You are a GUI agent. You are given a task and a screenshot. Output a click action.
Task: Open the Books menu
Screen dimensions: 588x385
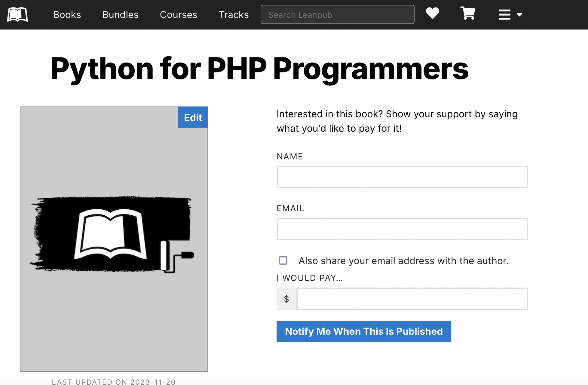pos(67,14)
